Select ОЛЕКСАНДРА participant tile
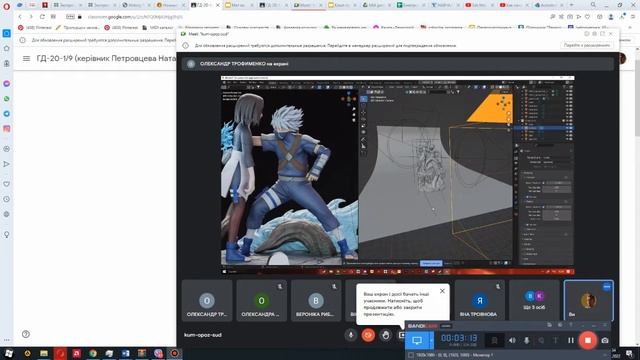 point(262,300)
